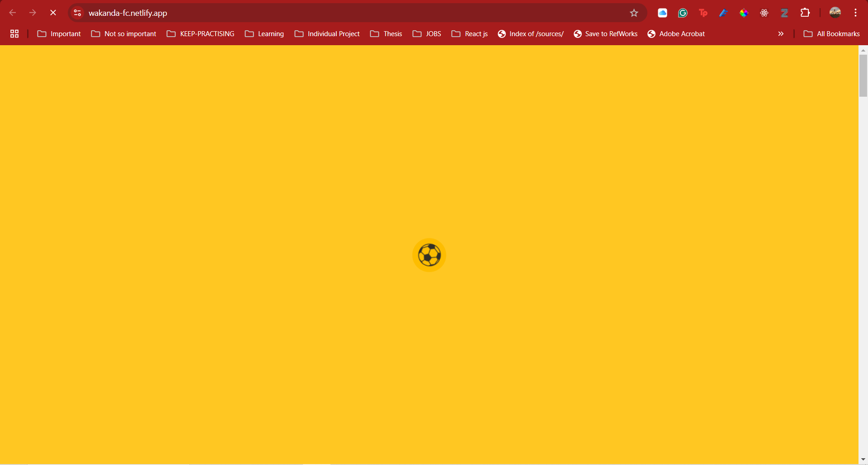Stop loading the page
This screenshot has height=465, width=868.
[53, 13]
